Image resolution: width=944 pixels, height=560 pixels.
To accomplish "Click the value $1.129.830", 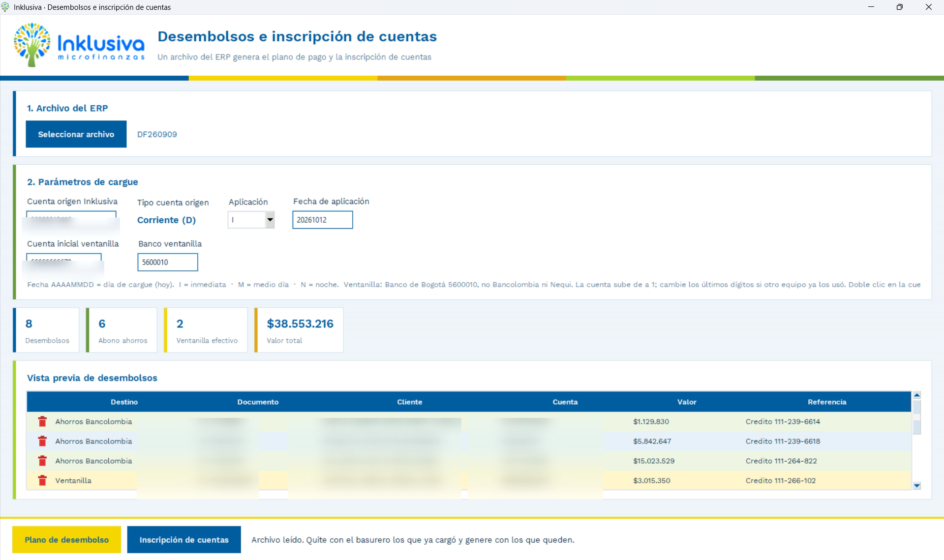I will point(651,421).
